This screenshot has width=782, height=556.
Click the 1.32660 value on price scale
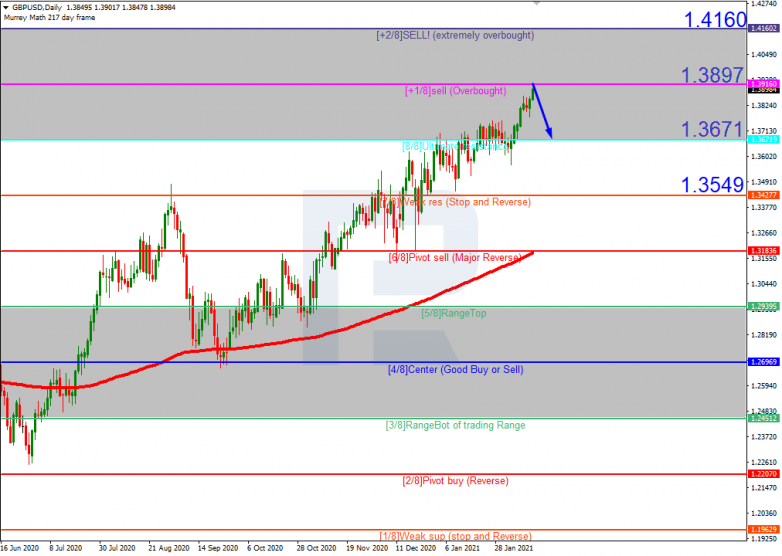[x=764, y=233]
